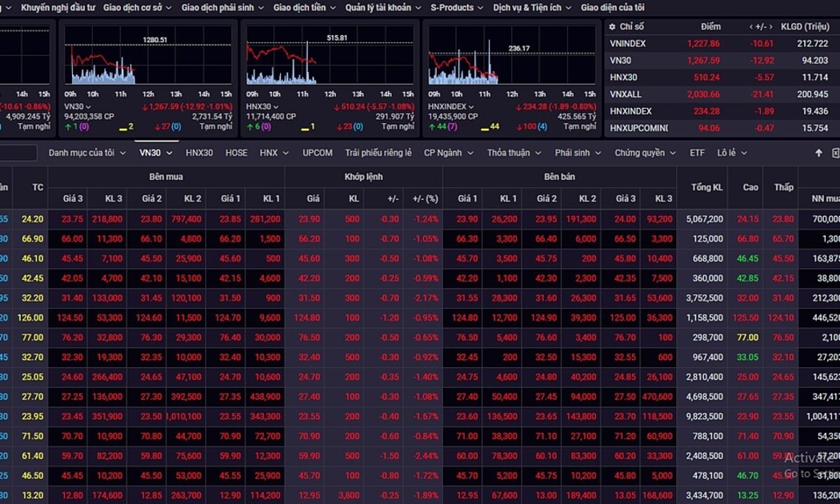The image size is (840, 504).
Task: Select the Trái phiếu riêng lẻ tab
Action: [x=378, y=153]
